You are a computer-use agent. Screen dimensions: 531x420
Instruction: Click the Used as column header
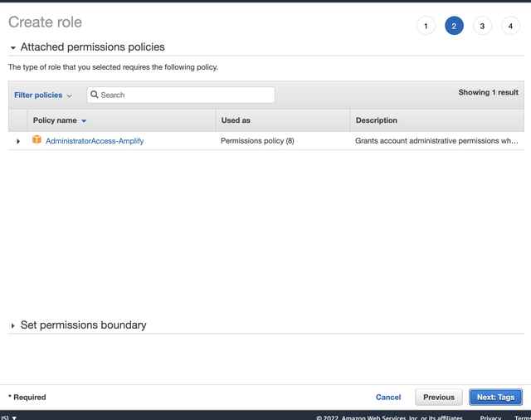pyautogui.click(x=236, y=120)
